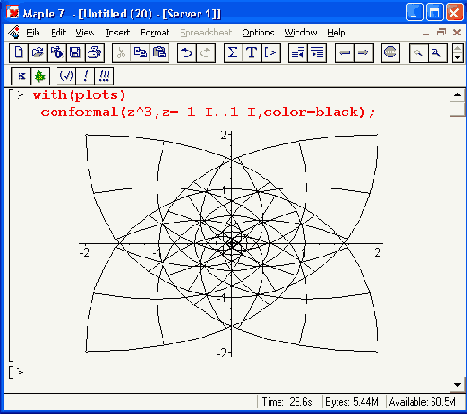Open the Insert menu
467x414 pixels.
point(117,32)
